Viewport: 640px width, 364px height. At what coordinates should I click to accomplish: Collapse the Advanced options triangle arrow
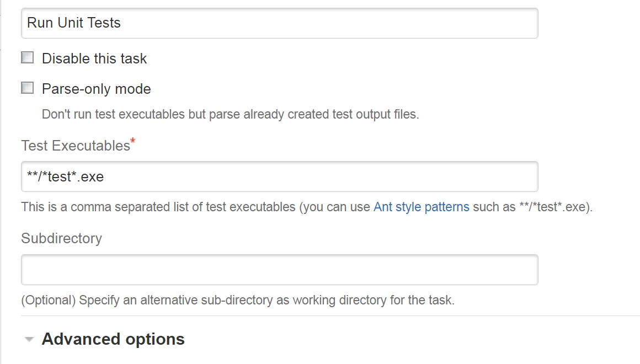coord(29,339)
